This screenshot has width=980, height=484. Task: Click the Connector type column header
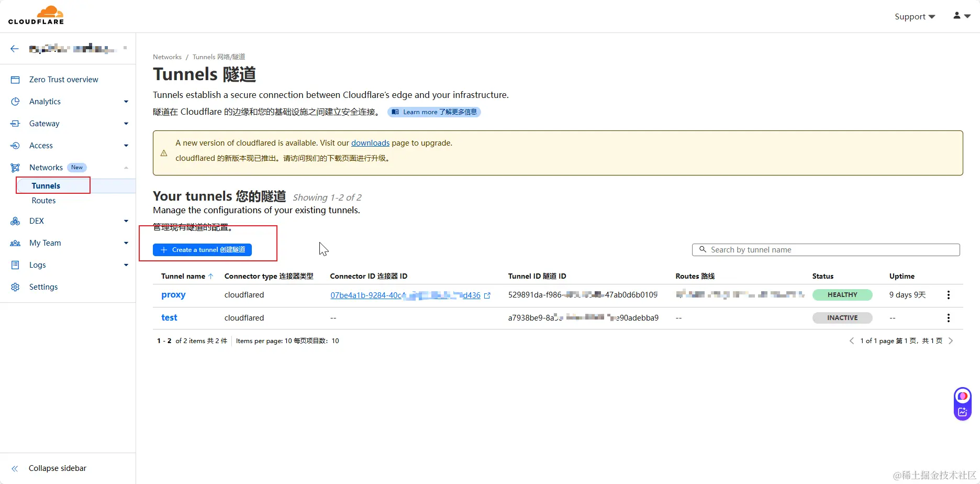(x=269, y=276)
